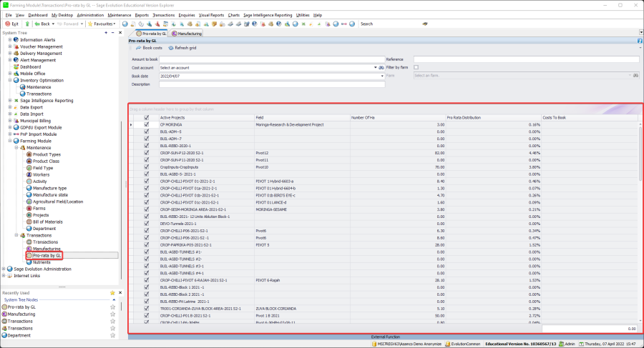The height and width of the screenshot is (348, 644).
Task: Star Manufacturing in Recently Used list
Action: pyautogui.click(x=112, y=314)
